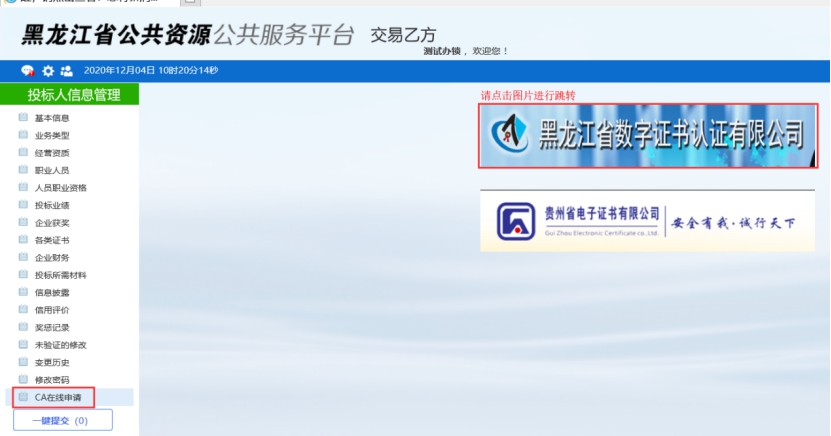Open the 投标业绩 section
831x436 pixels.
pyautogui.click(x=52, y=205)
